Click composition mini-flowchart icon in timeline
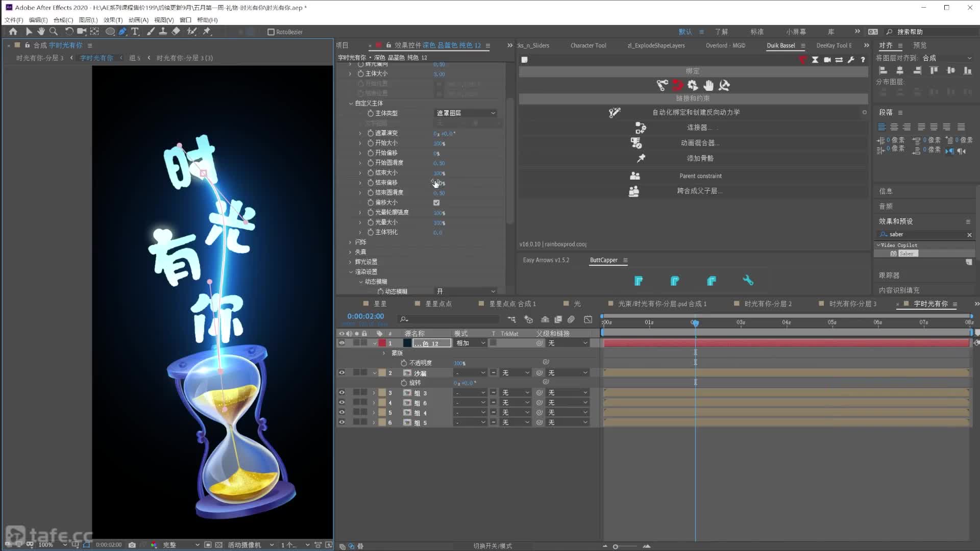The width and height of the screenshot is (980, 551). tap(511, 319)
